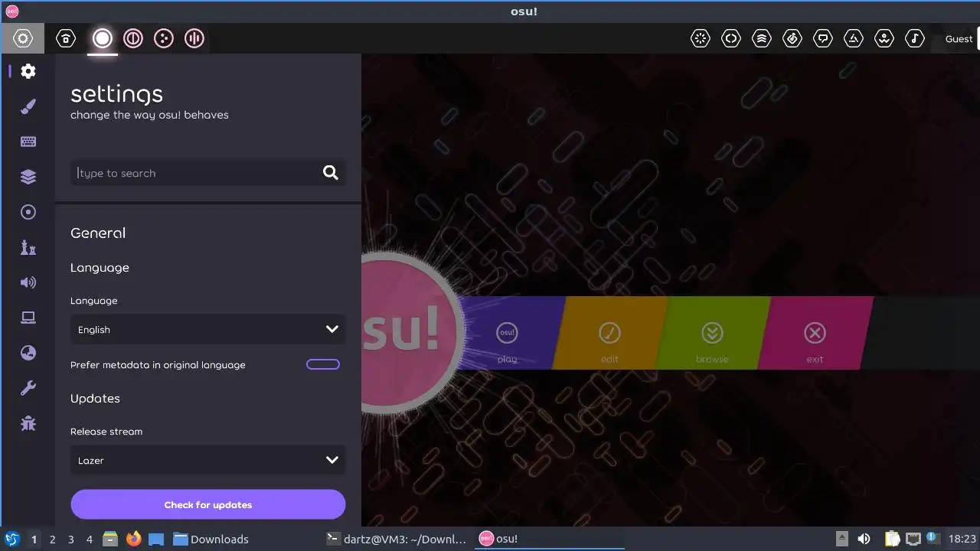
Task: Jump to Rulesets chess piece icon
Action: [x=28, y=247]
